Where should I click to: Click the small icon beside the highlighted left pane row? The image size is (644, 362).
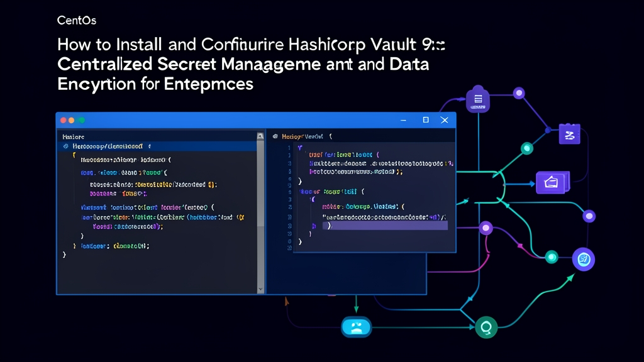[x=65, y=146]
